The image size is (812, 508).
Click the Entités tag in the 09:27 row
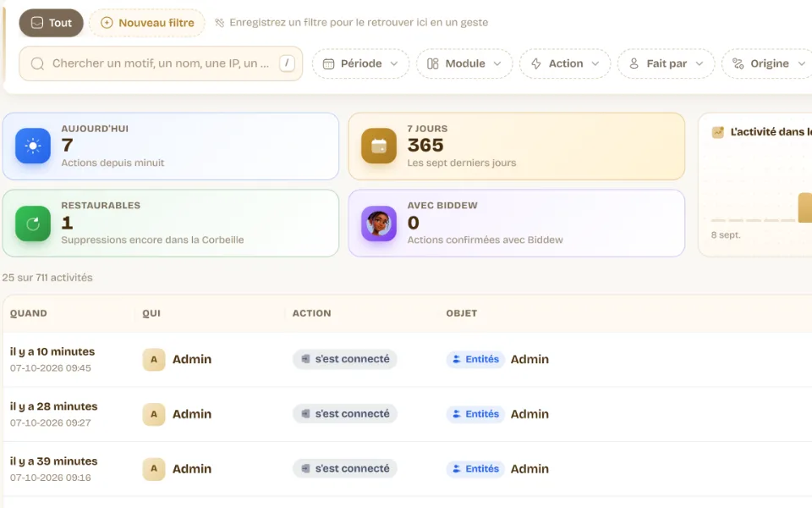475,414
